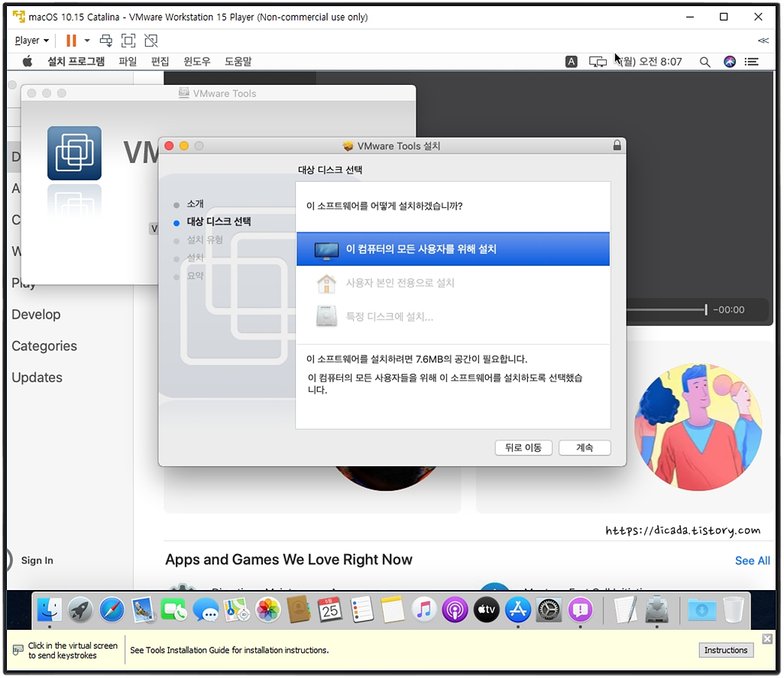Open the Finder icon in the Dock
This screenshot has height=678, width=784.
[49, 610]
